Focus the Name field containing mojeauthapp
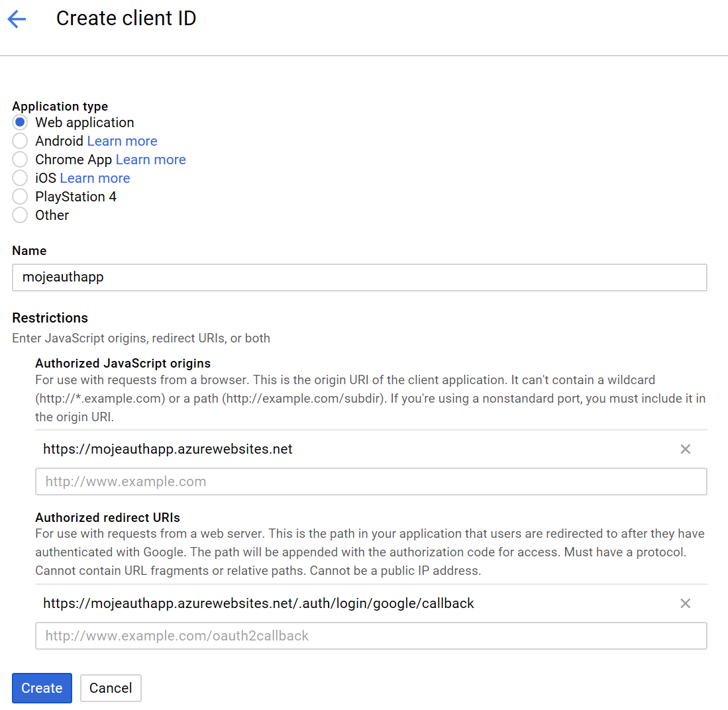 click(359, 278)
